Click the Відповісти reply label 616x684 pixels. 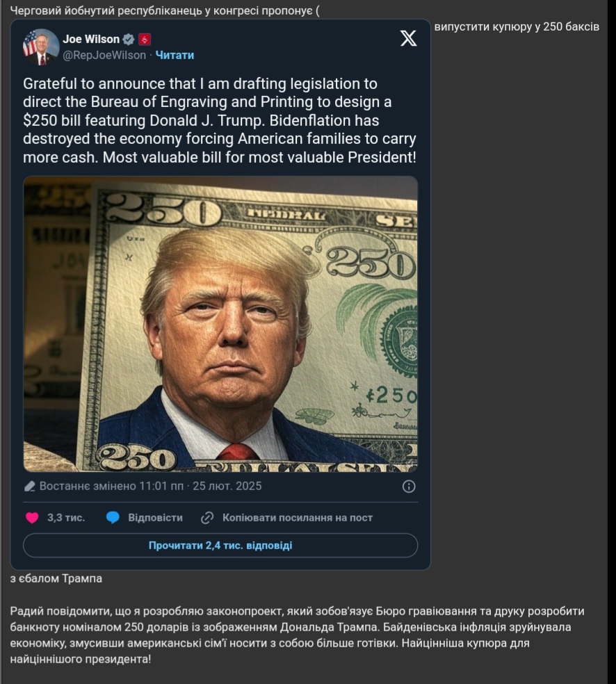(x=155, y=518)
